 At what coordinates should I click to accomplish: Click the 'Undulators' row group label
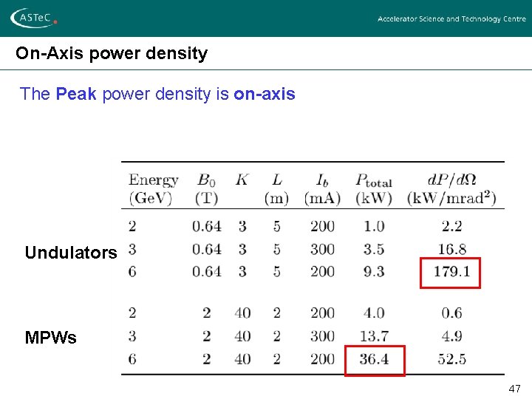(x=71, y=253)
